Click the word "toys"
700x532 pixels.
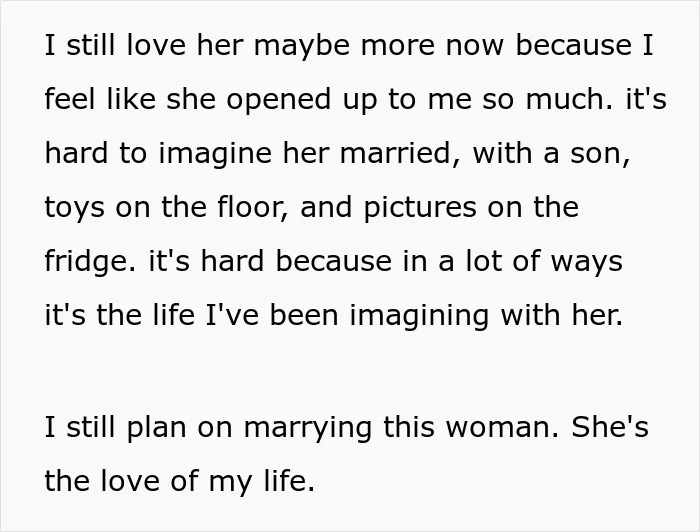[x=75, y=208]
